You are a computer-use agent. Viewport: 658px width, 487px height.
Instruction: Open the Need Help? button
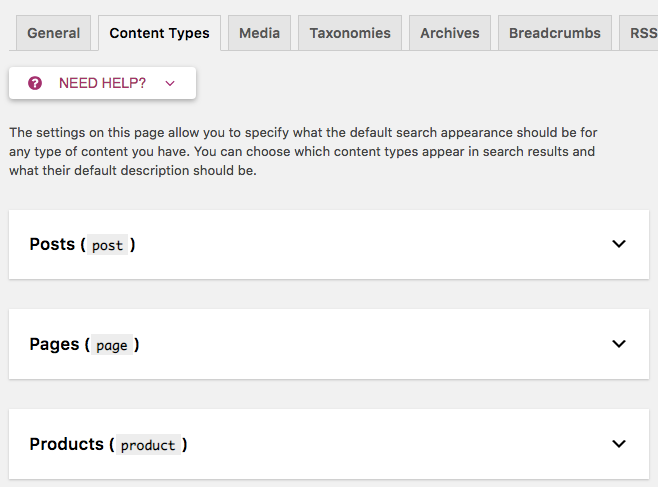(102, 83)
